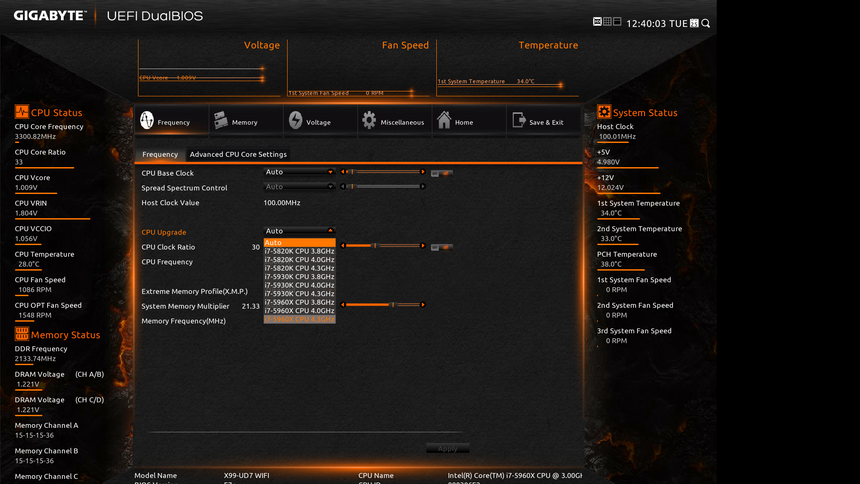
Task: Choose i7-5820K CPU 4.3GHz option
Action: click(299, 268)
